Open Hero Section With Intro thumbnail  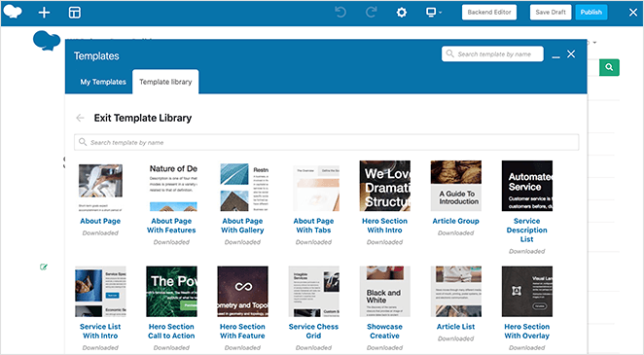385,186
